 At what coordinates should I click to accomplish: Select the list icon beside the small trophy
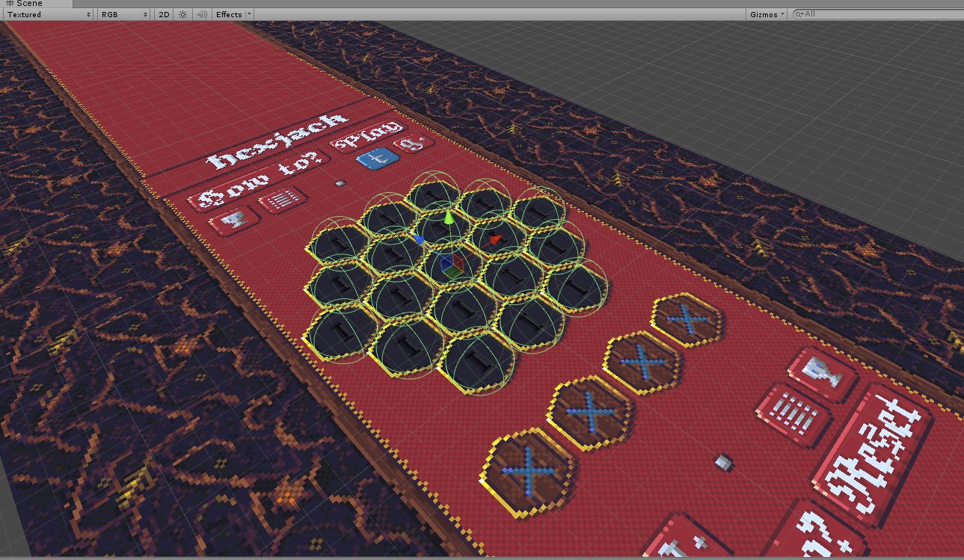point(283,200)
